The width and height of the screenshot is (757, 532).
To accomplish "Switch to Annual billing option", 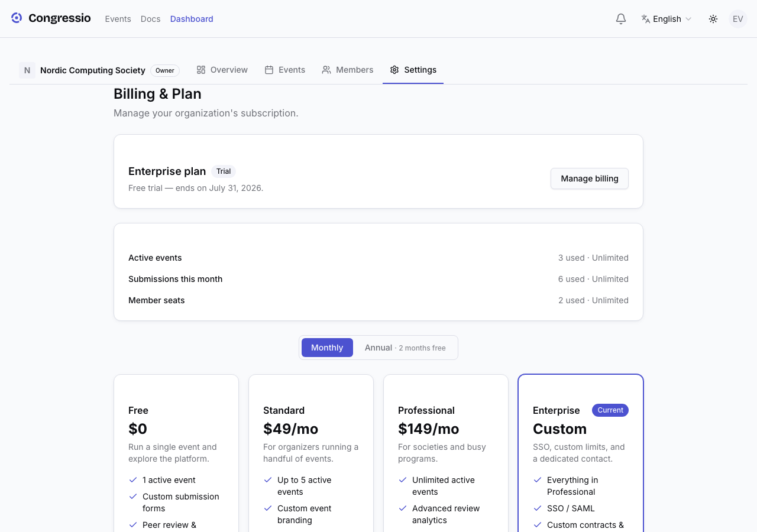I will [x=405, y=348].
